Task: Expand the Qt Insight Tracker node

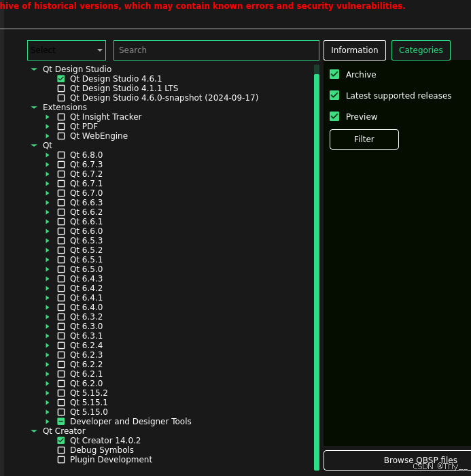Action: pyautogui.click(x=48, y=117)
